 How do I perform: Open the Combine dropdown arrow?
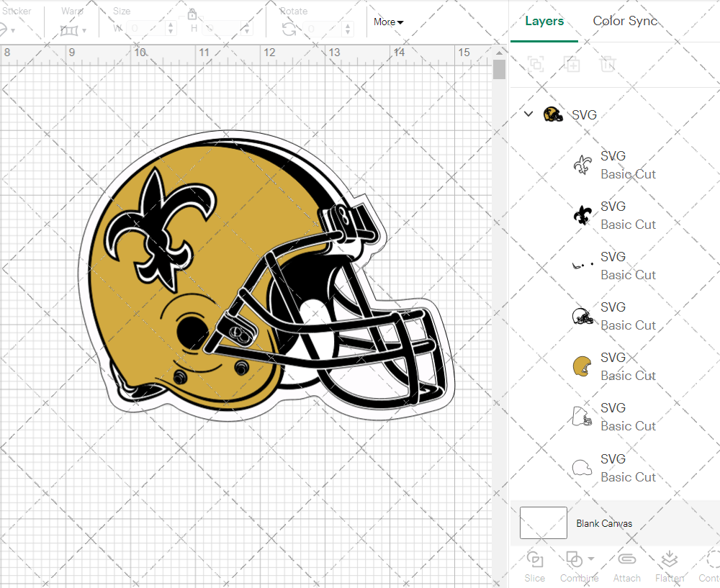[x=591, y=558]
